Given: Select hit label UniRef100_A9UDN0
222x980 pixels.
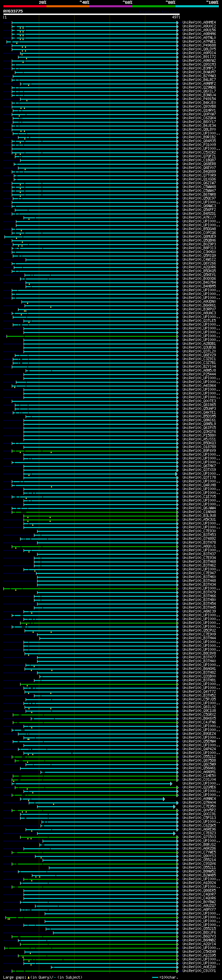Looking at the screenshot, I should click(x=199, y=302).
